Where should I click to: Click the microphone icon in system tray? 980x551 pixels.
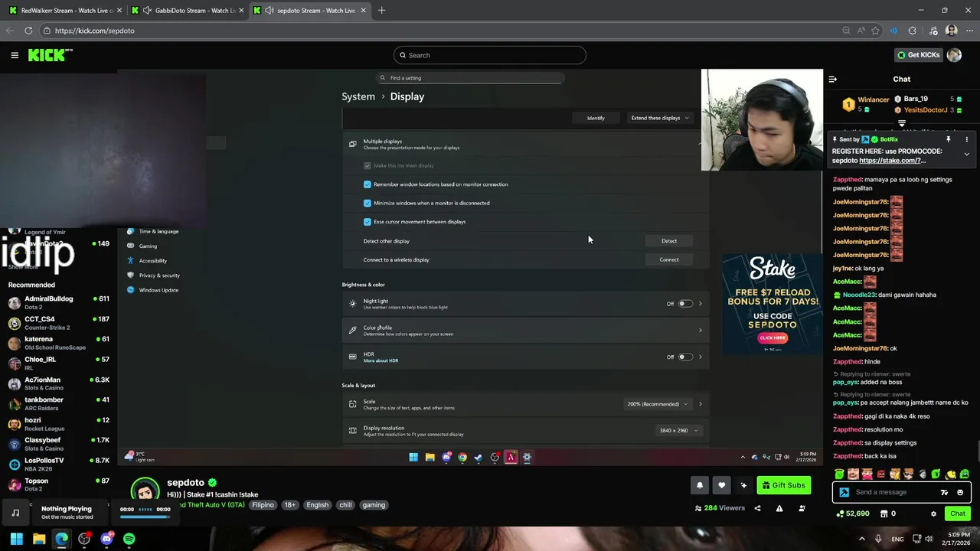[878, 539]
